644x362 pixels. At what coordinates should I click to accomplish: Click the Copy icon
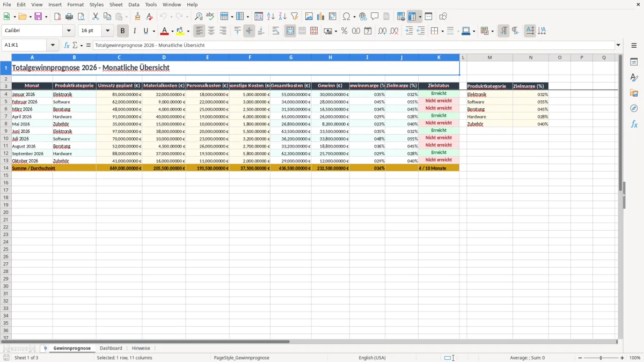coord(107,17)
